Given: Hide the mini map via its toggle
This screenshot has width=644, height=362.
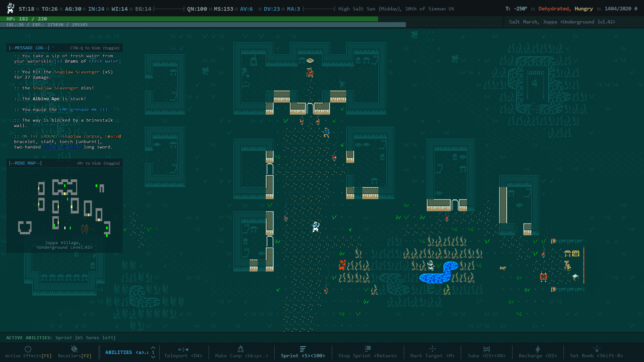Looking at the screenshot, I should [x=98, y=163].
